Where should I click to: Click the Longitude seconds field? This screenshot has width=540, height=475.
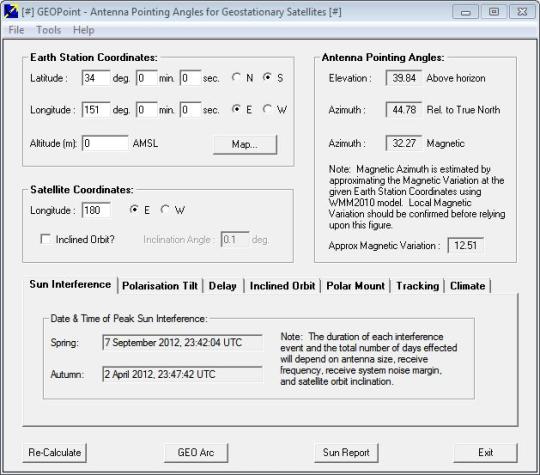pyautogui.click(x=190, y=110)
